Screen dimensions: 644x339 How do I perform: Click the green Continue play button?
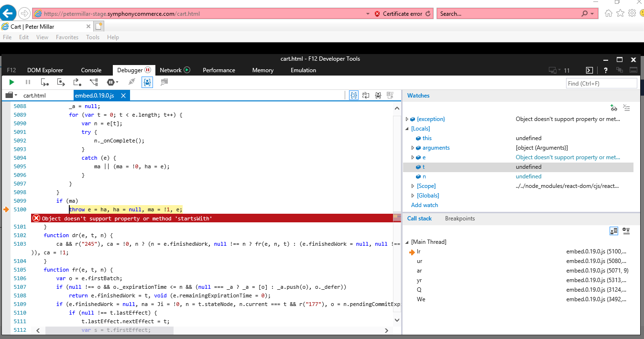click(x=11, y=82)
